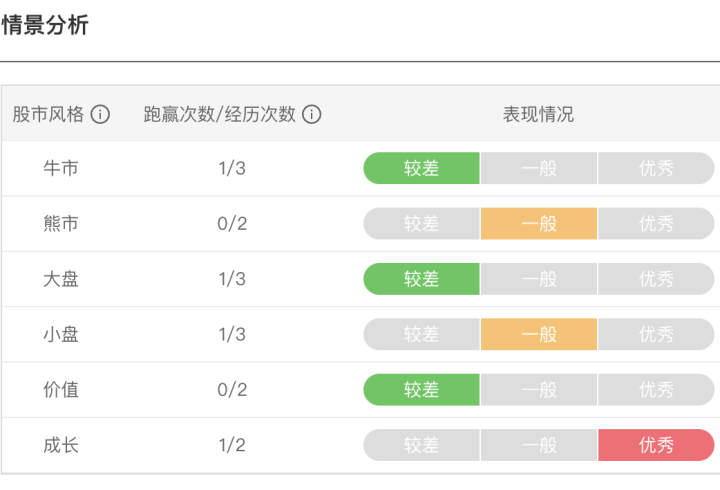Select the green 较差 segment in 牛市 row
The width and height of the screenshot is (720, 490).
coord(422,168)
